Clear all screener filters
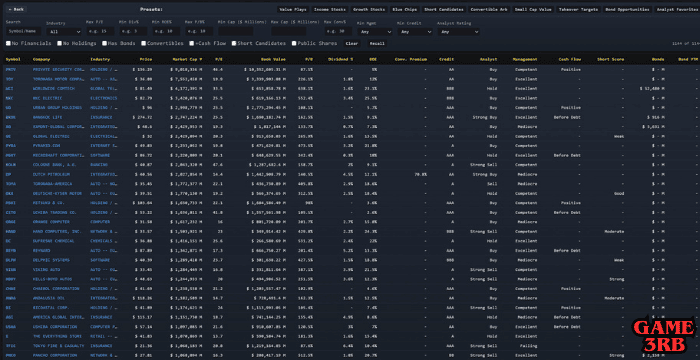 click(352, 44)
